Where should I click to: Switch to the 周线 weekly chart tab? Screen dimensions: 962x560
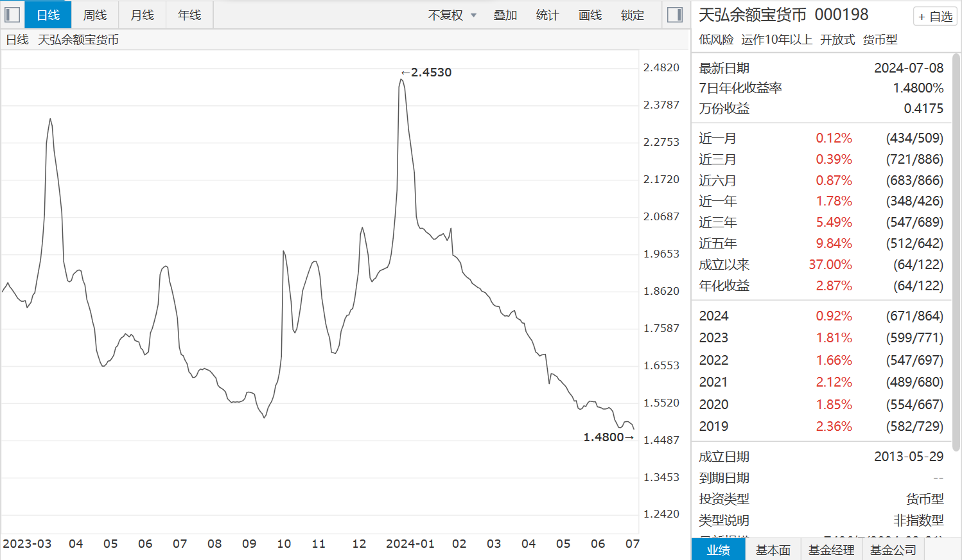pyautogui.click(x=95, y=15)
